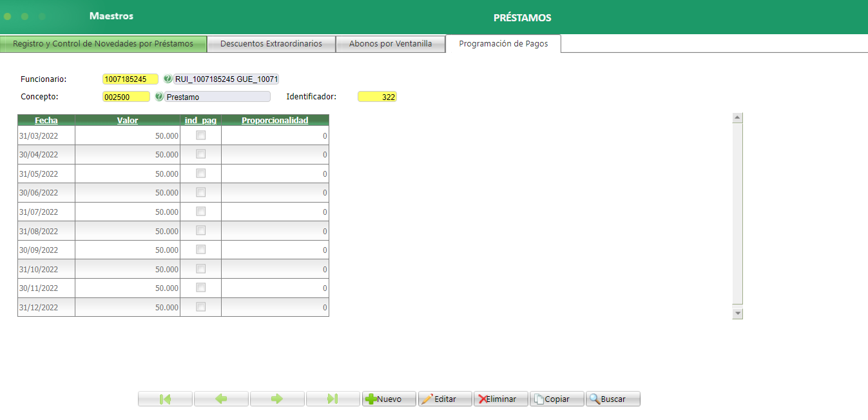The height and width of the screenshot is (420, 868).
Task: Check ind_pag box for 30/06/2022
Action: 201,192
